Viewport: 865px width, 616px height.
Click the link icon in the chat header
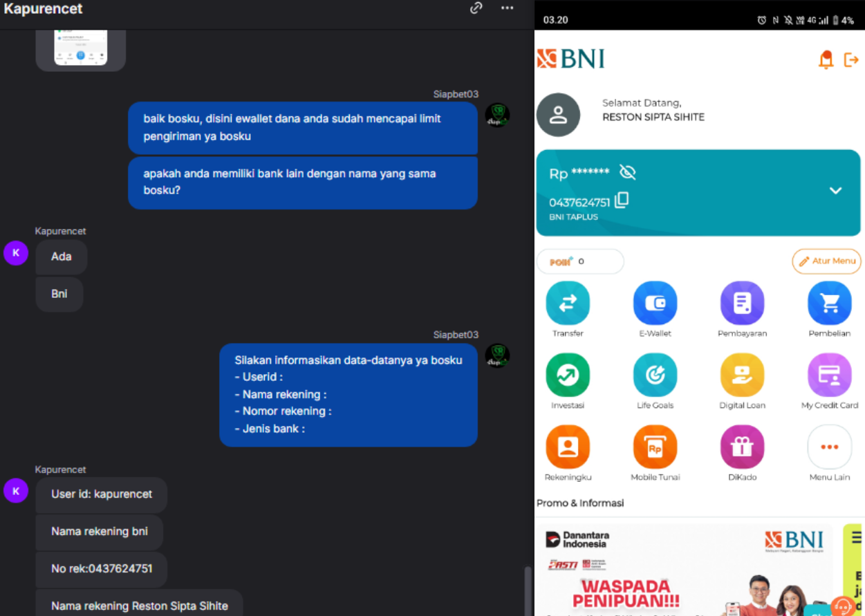coord(476,8)
